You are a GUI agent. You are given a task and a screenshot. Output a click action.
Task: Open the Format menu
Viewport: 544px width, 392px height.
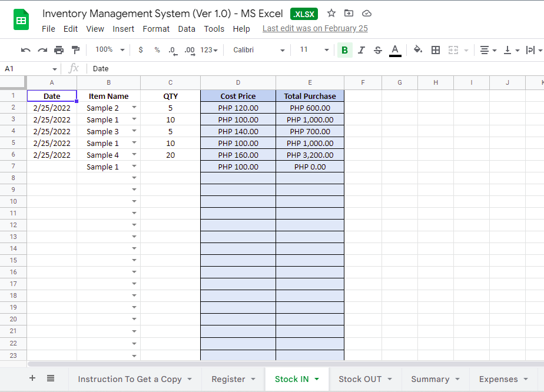tap(156, 29)
